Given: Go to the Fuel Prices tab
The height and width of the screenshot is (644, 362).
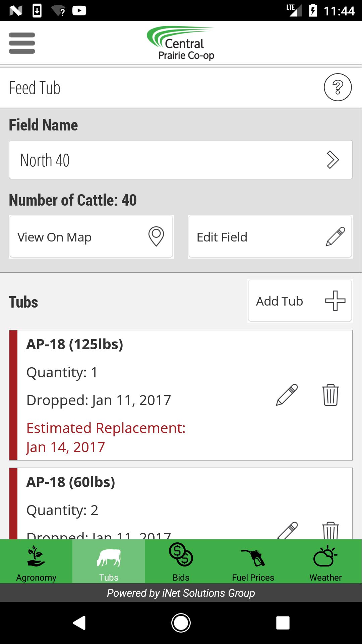Looking at the screenshot, I should coord(253,561).
